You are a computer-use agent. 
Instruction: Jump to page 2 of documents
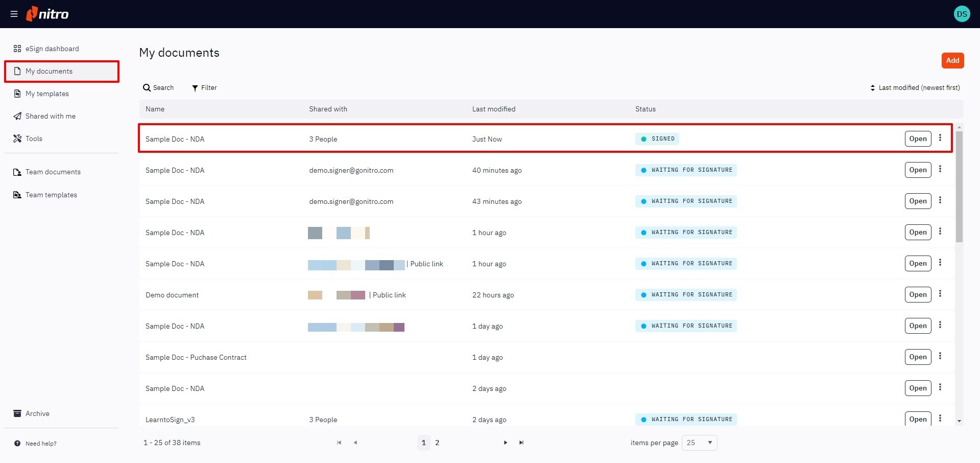(x=437, y=443)
